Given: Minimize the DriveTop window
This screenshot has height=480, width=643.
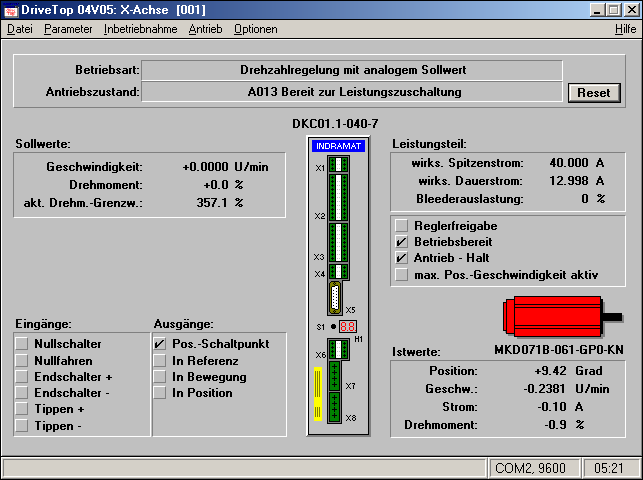Looking at the screenshot, I should (597, 10).
